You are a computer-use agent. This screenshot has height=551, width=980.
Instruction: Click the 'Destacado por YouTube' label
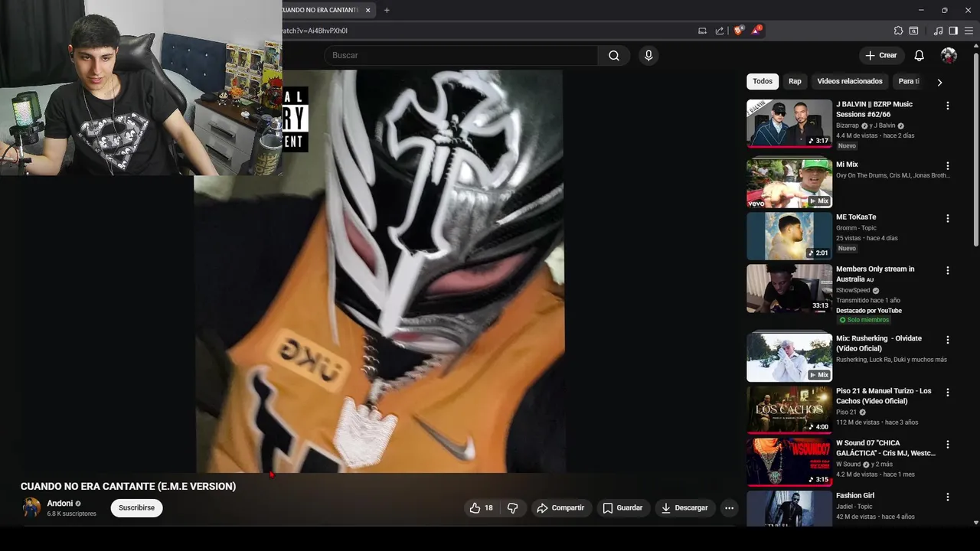869,311
